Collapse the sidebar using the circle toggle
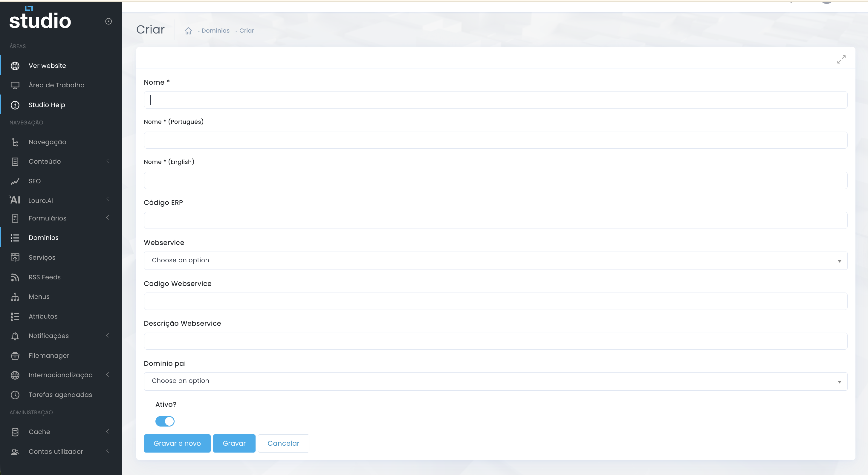Screen dimensions: 868x475 pyautogui.click(x=109, y=21)
